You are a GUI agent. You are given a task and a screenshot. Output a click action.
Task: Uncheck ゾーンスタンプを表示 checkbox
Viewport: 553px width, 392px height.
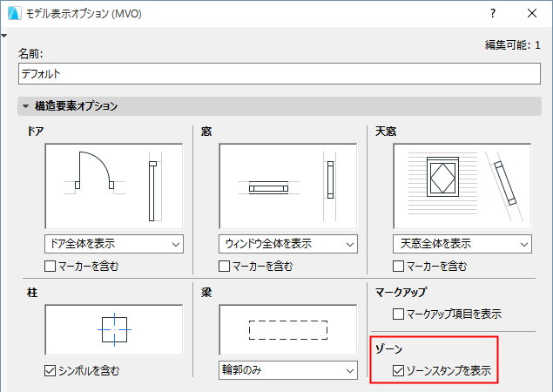point(399,370)
